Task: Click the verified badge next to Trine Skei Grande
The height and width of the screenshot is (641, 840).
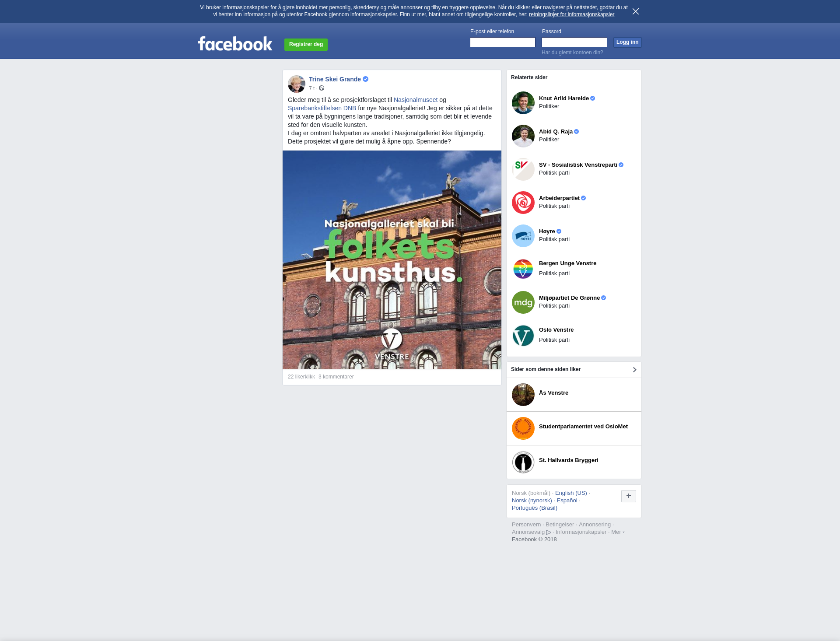Action: 366,79
